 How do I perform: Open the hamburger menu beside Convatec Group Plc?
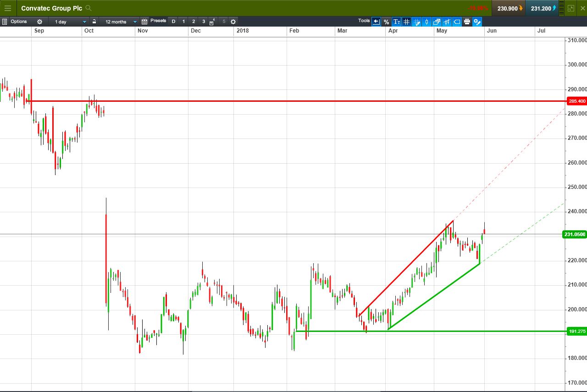7,8
